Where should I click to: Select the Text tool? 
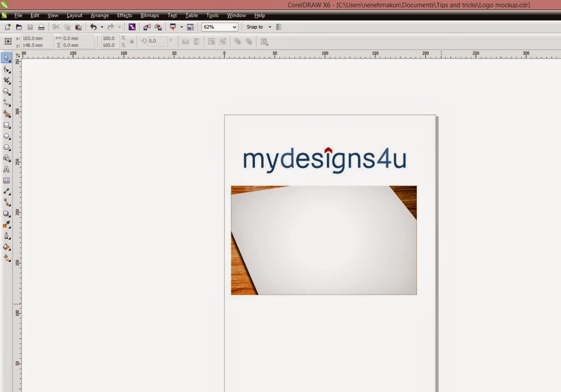(6, 169)
